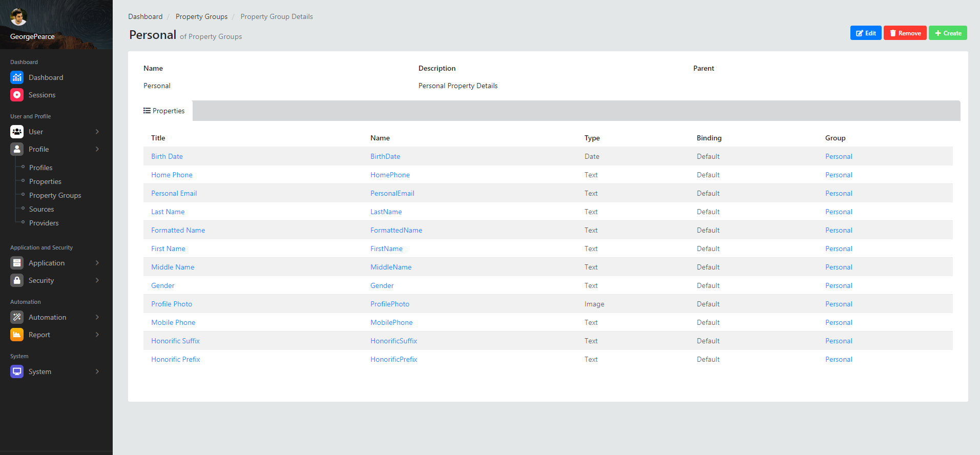980x455 pixels.
Task: Collapse the Profile menu chevron
Action: [x=97, y=149]
